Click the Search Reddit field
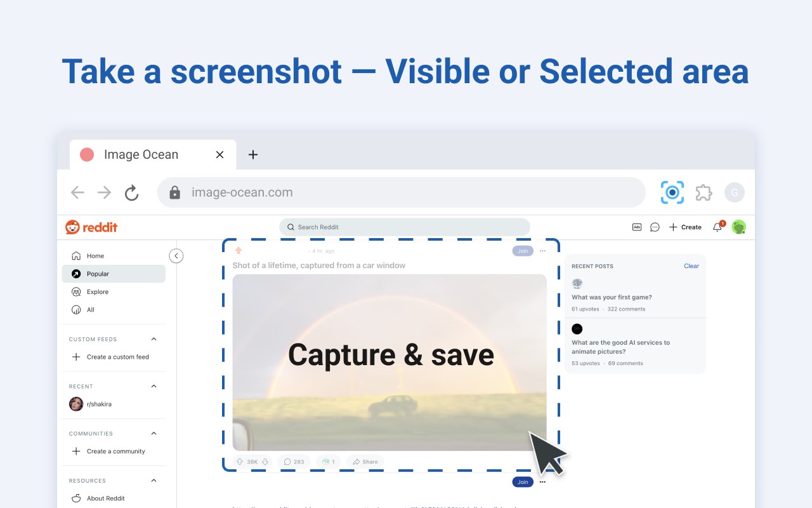Screen dimensions: 812x508 [405, 227]
